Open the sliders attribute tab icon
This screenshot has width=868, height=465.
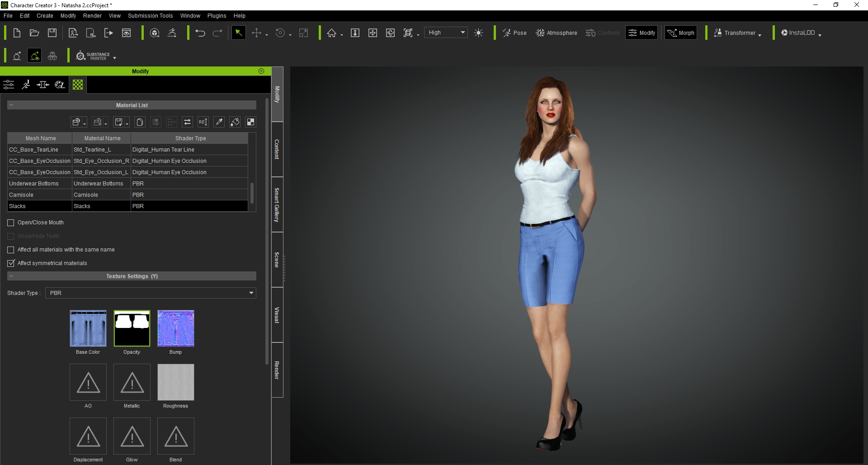pyautogui.click(x=9, y=85)
